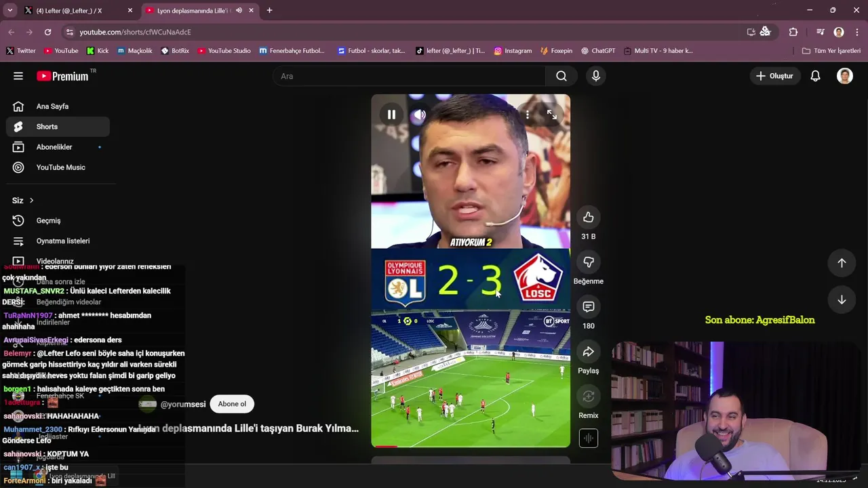
Task: Click the YouTube Premium logo
Action: tap(62, 76)
